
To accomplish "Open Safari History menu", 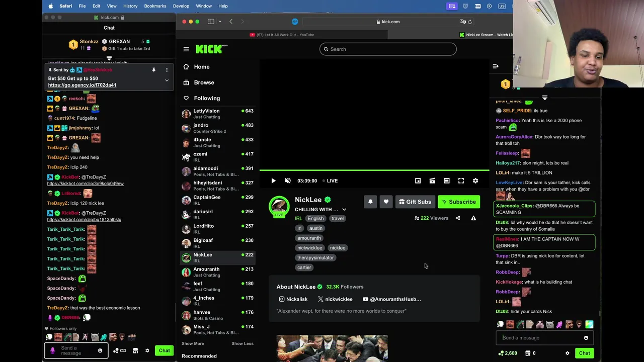I will pos(130,6).
